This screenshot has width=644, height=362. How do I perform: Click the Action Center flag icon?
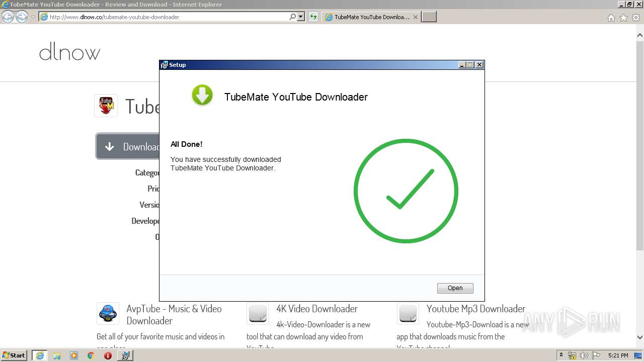596,355
